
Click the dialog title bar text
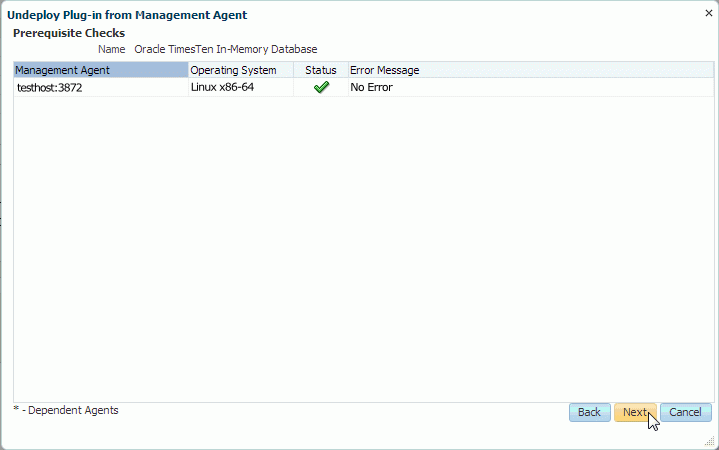127,15
